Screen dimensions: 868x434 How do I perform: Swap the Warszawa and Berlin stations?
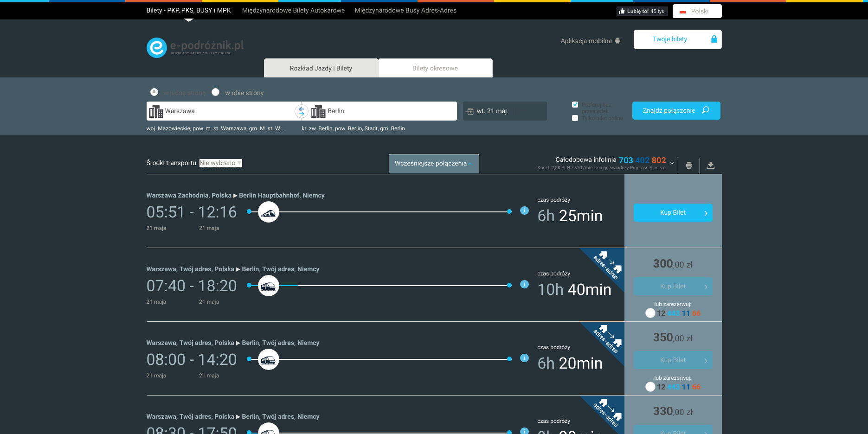point(302,111)
